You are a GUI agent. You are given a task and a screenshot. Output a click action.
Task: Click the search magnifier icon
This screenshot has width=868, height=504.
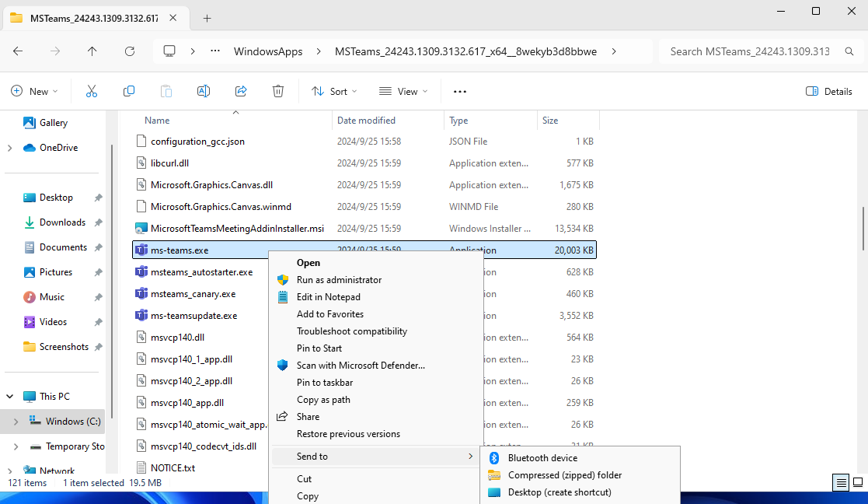coord(849,51)
